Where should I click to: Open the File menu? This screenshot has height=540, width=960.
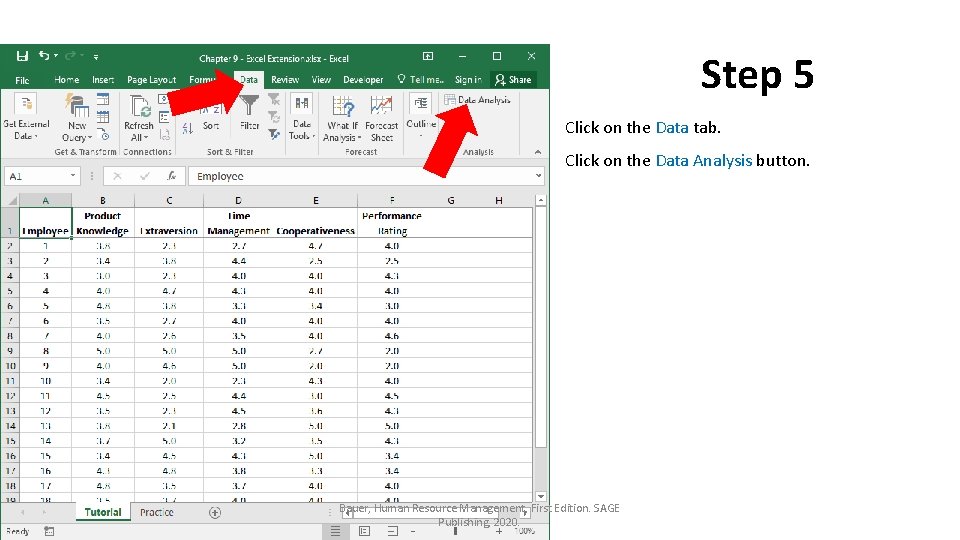pyautogui.click(x=22, y=80)
